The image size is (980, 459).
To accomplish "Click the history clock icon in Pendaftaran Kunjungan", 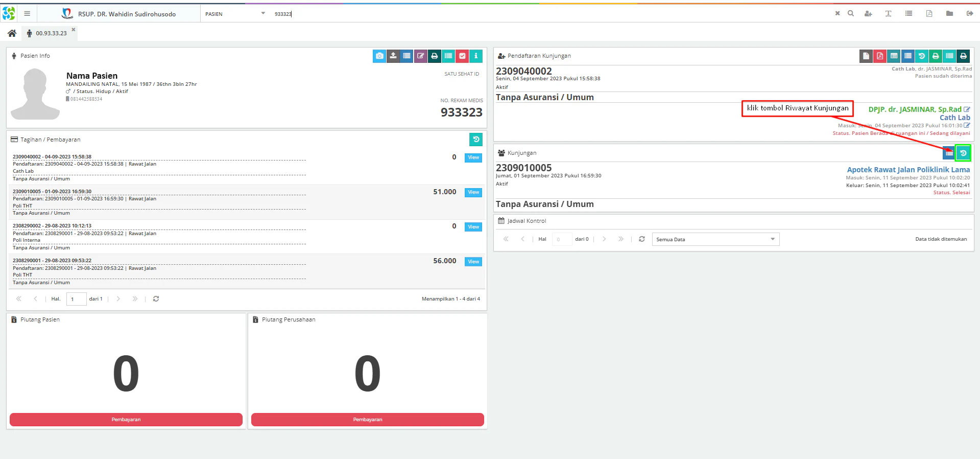I will [922, 56].
